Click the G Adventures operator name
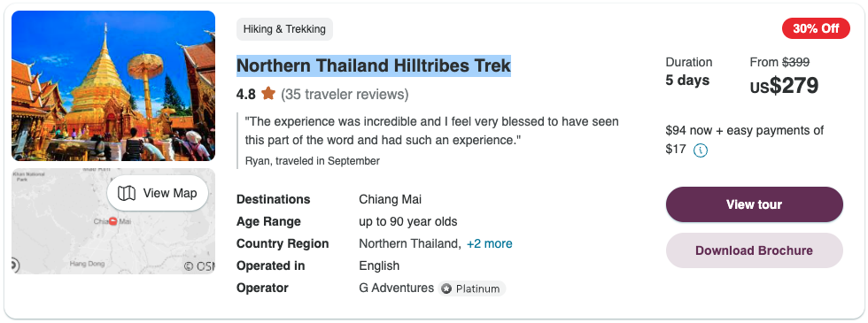 [x=397, y=288]
